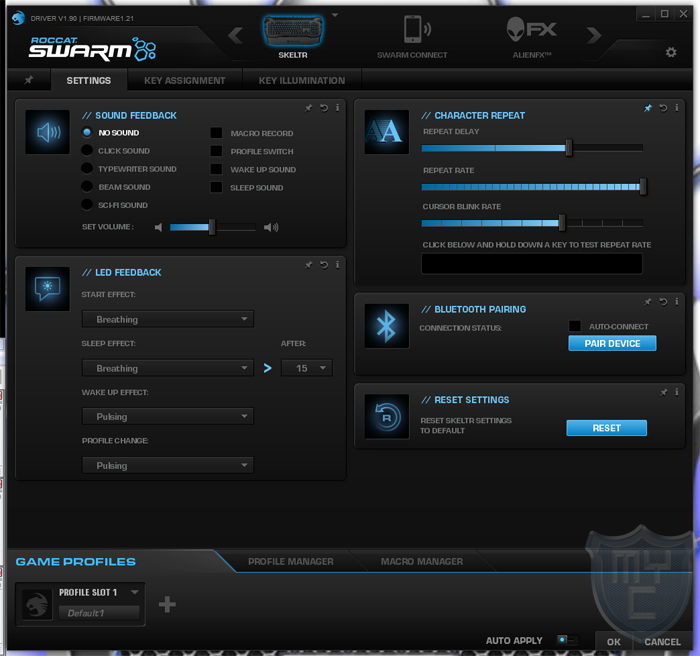700x656 pixels.
Task: Click speaker loud icon next to volume
Action: coord(271,228)
